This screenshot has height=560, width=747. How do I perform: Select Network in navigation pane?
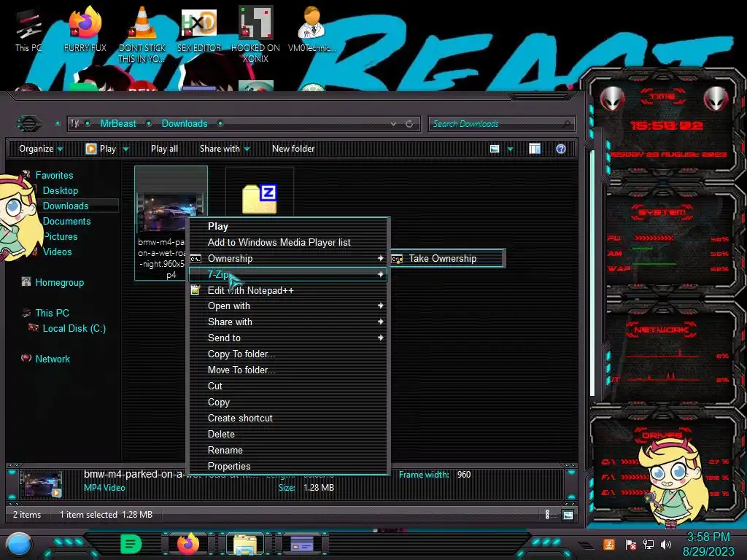pyautogui.click(x=53, y=359)
